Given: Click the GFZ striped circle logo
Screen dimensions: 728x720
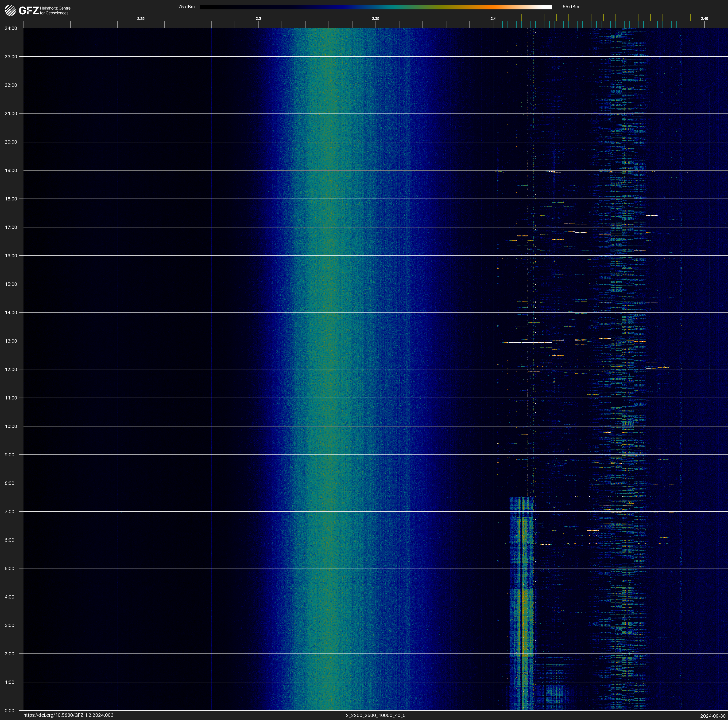Looking at the screenshot, I should [10, 11].
